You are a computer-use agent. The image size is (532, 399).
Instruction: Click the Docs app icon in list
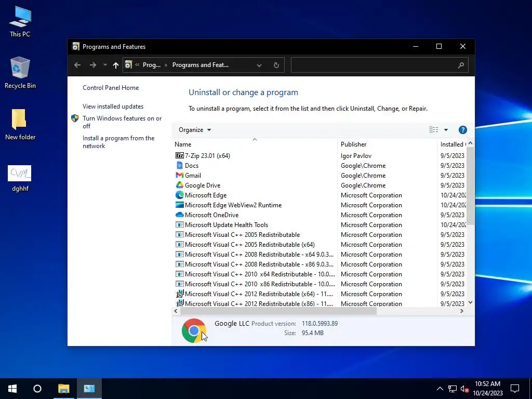point(179,165)
